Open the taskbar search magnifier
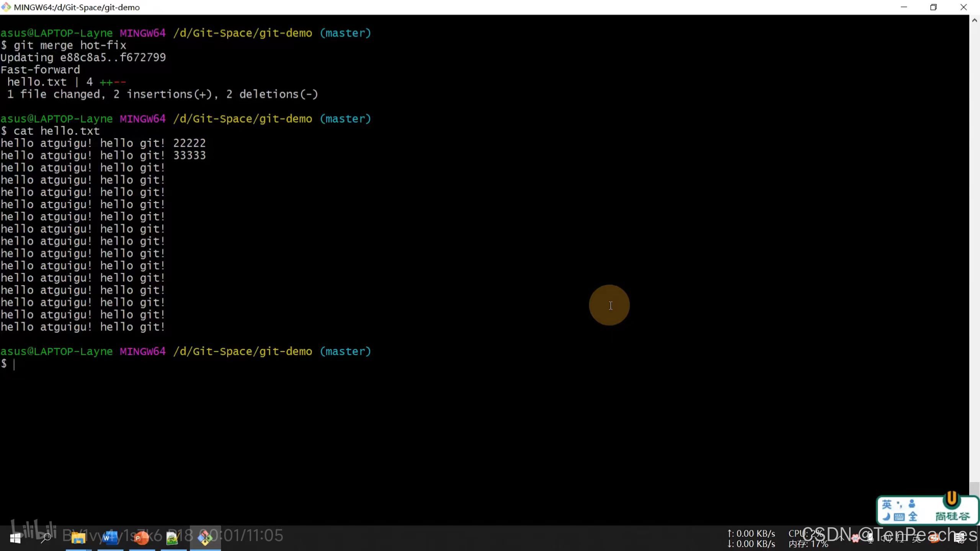980x551 pixels. pyautogui.click(x=46, y=538)
